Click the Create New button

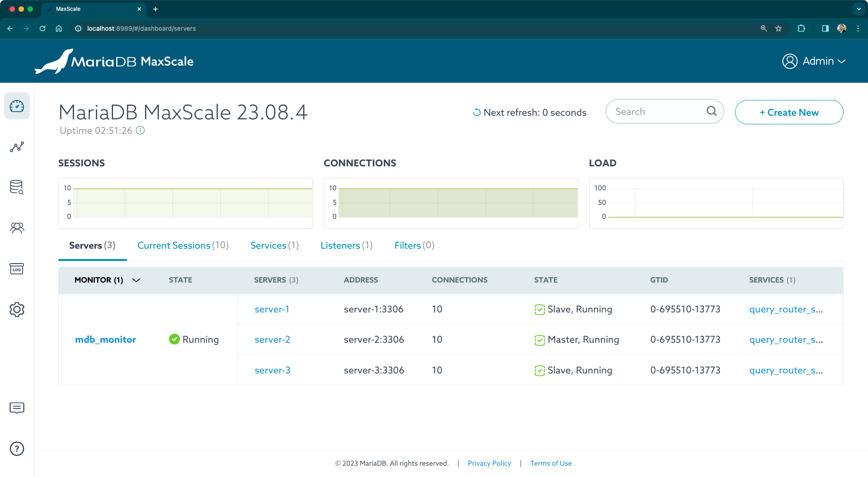click(x=789, y=112)
